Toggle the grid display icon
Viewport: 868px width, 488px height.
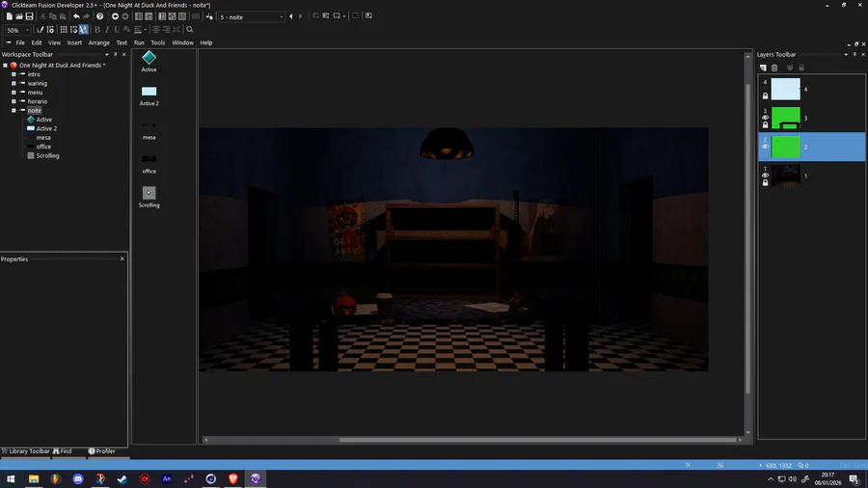click(64, 30)
